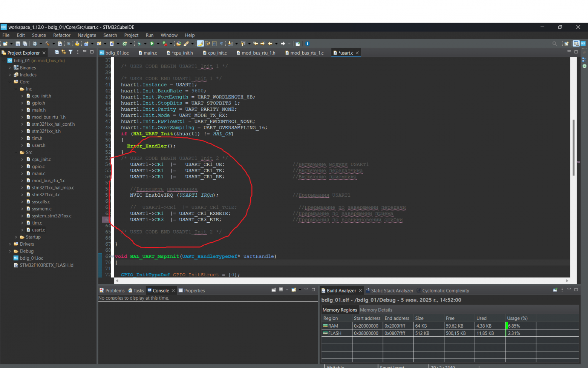The image size is (588, 368).
Task: Start debugging with the bug icon
Action: click(139, 44)
